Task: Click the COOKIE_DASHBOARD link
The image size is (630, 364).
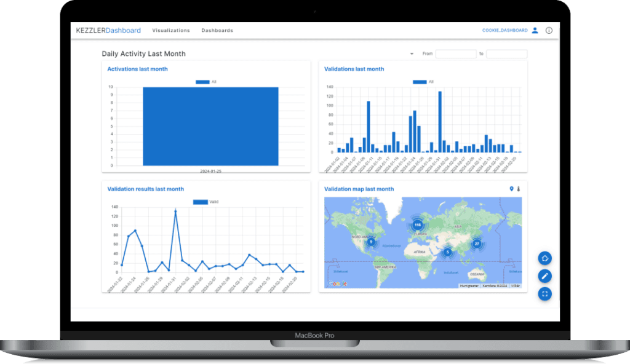Action: 505,30
